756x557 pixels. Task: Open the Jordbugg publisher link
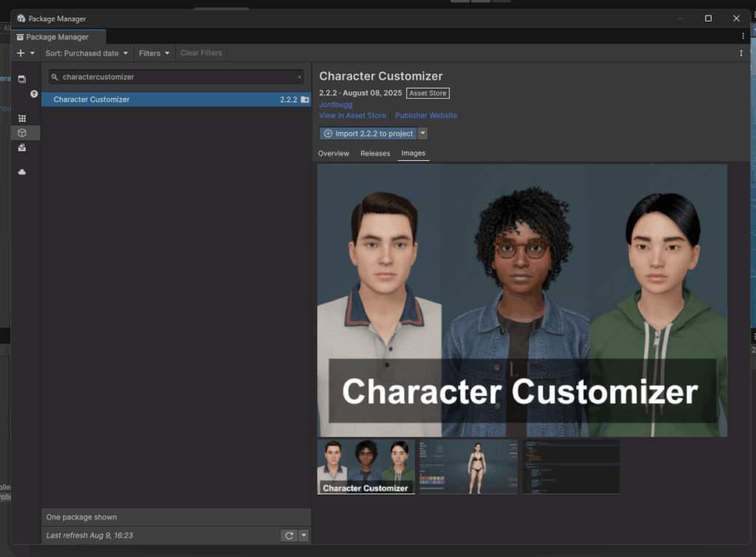click(336, 105)
